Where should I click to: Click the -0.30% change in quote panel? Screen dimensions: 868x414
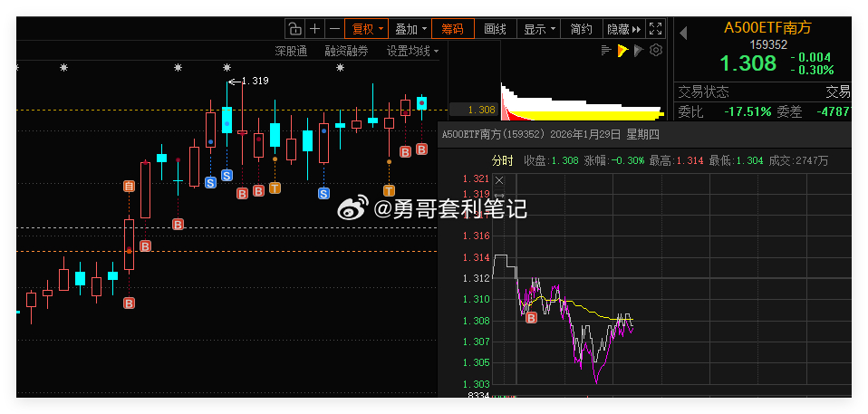(812, 70)
